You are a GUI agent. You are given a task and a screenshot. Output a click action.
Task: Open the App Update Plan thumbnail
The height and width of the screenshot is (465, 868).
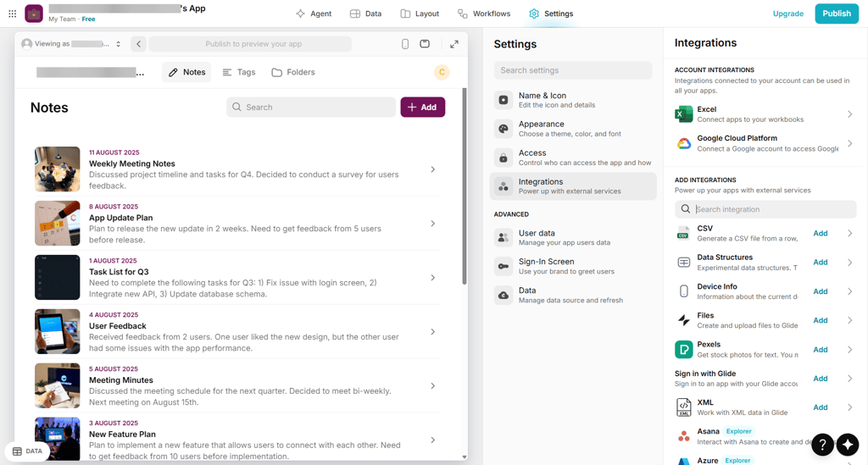(x=58, y=224)
